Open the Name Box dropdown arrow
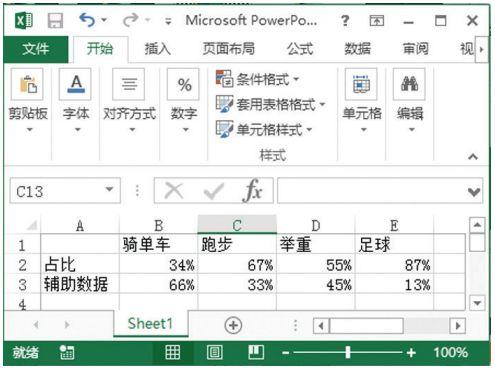The height and width of the screenshot is (368, 495). click(109, 190)
